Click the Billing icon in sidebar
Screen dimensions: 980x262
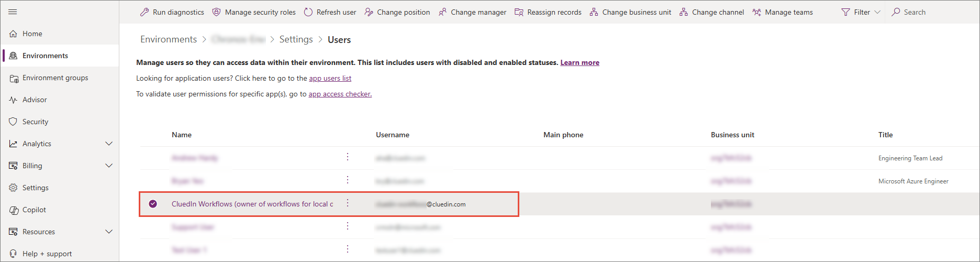point(13,166)
